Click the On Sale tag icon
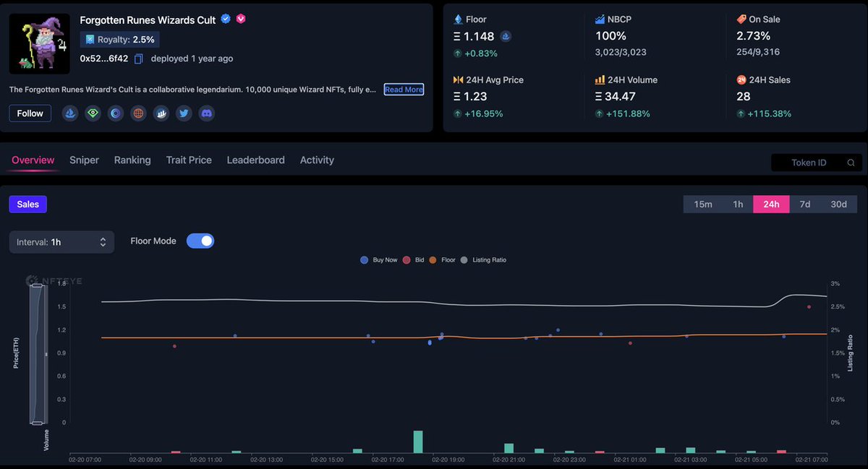This screenshot has height=469, width=868. pyautogui.click(x=741, y=20)
